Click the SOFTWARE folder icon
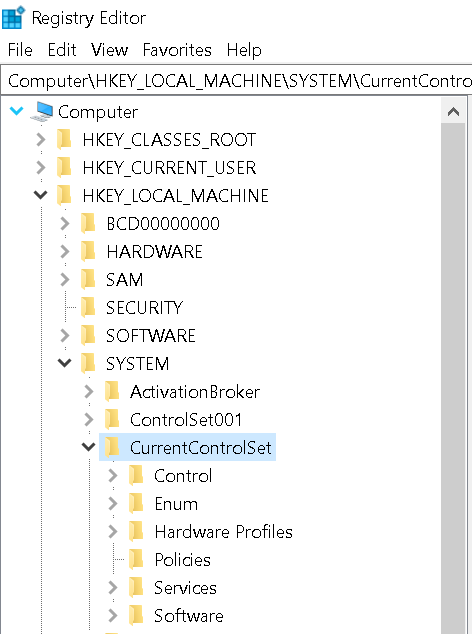472x634 pixels. pos(88,336)
